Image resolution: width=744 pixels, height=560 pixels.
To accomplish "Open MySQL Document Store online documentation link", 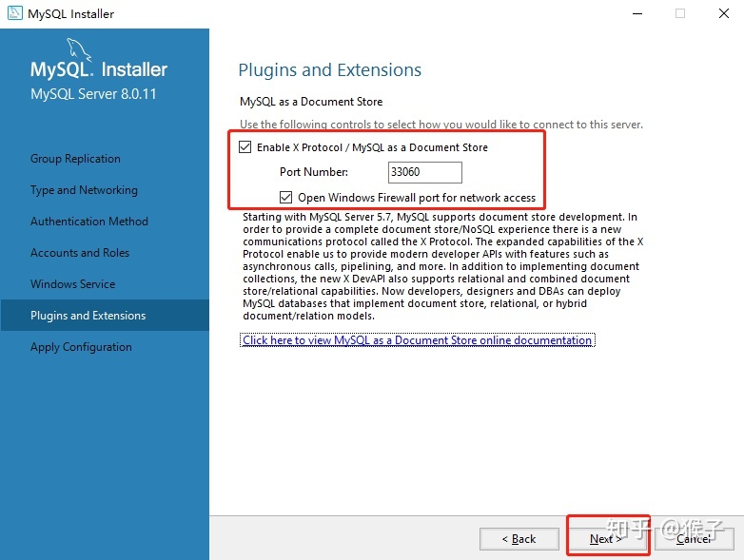I will 417,340.
